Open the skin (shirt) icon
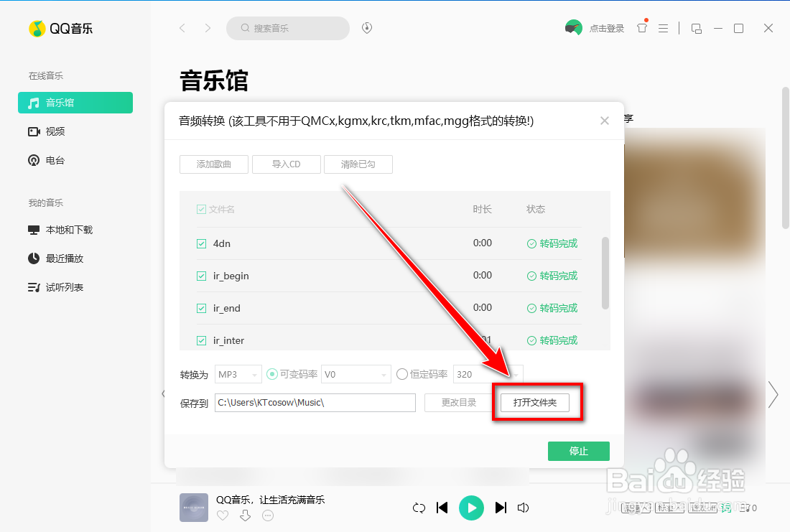790x532 pixels. pos(642,28)
